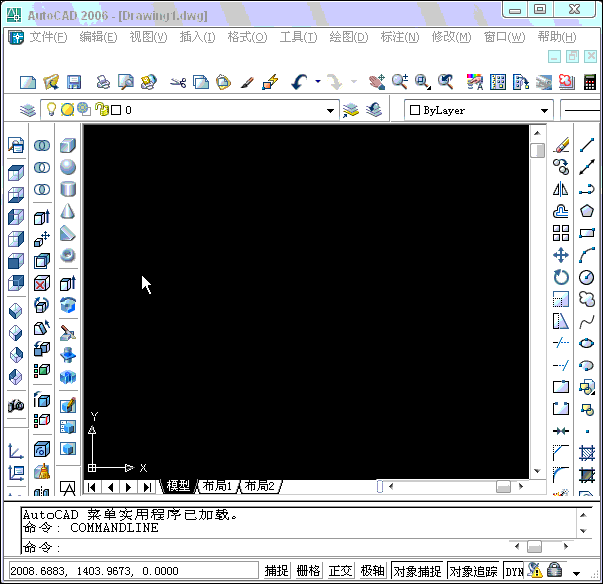Click the Match Properties brush icon

[248, 82]
